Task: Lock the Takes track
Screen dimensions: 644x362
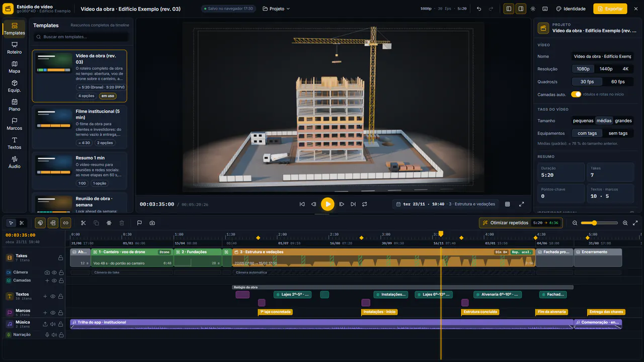Action: click(60, 257)
